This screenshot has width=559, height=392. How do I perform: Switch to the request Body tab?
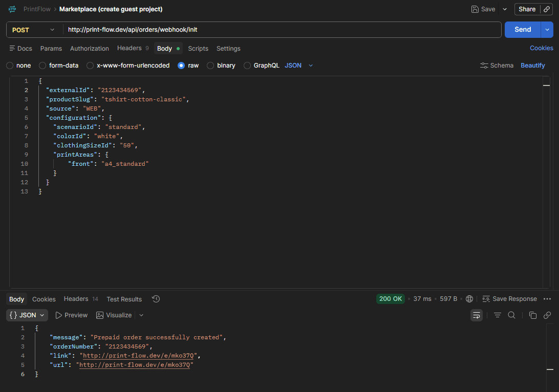click(168, 49)
